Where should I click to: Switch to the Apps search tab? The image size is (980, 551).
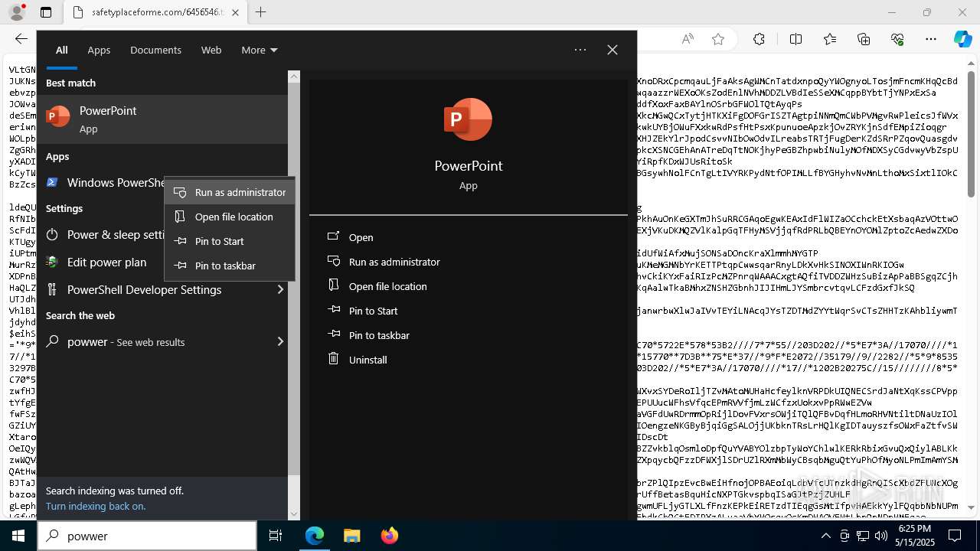tap(99, 50)
